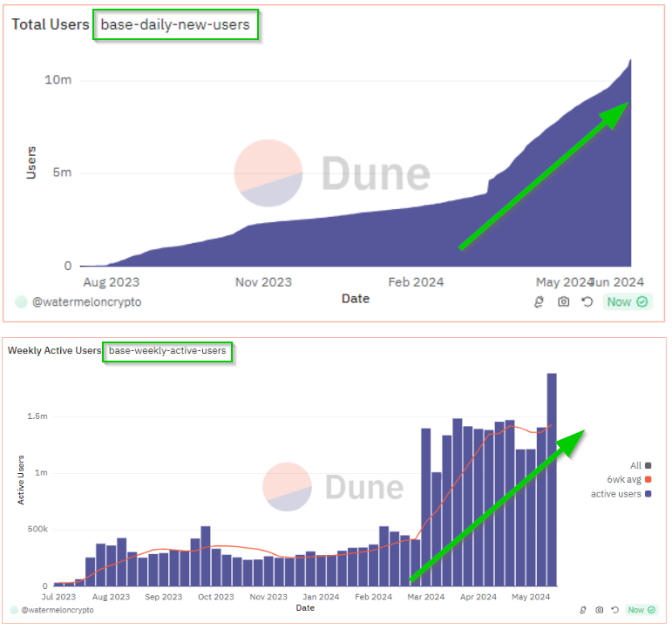Click the plug (API) icon on the Total Users chart
The width and height of the screenshot is (672, 629).
539,302
